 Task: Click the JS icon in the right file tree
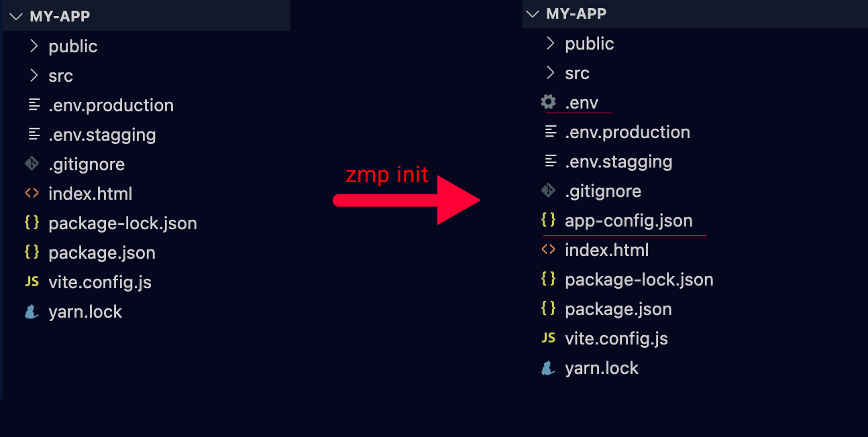pyautogui.click(x=548, y=338)
